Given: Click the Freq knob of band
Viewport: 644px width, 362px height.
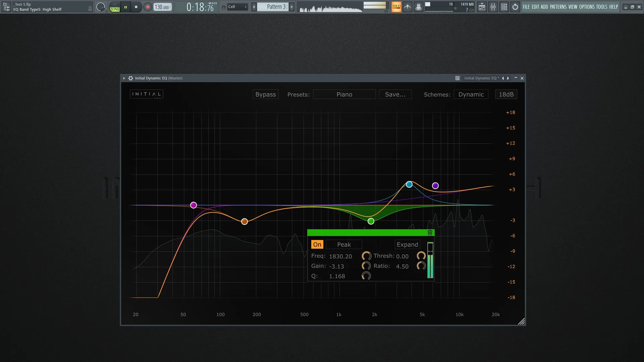Looking at the screenshot, I should tap(366, 256).
